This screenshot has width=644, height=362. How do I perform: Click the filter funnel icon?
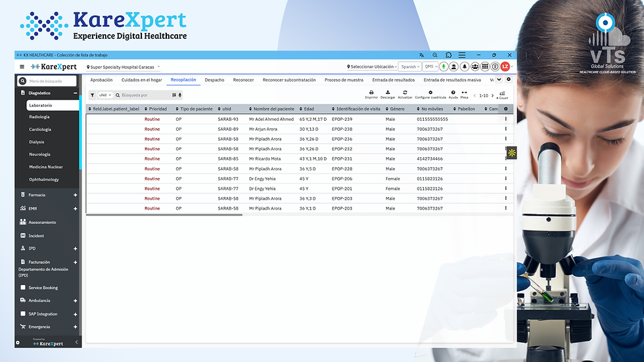point(93,95)
